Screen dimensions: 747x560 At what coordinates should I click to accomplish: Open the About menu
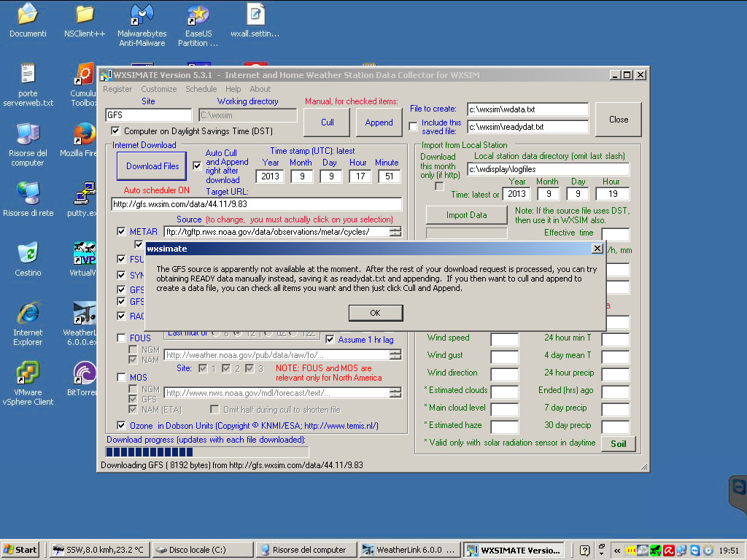(260, 89)
